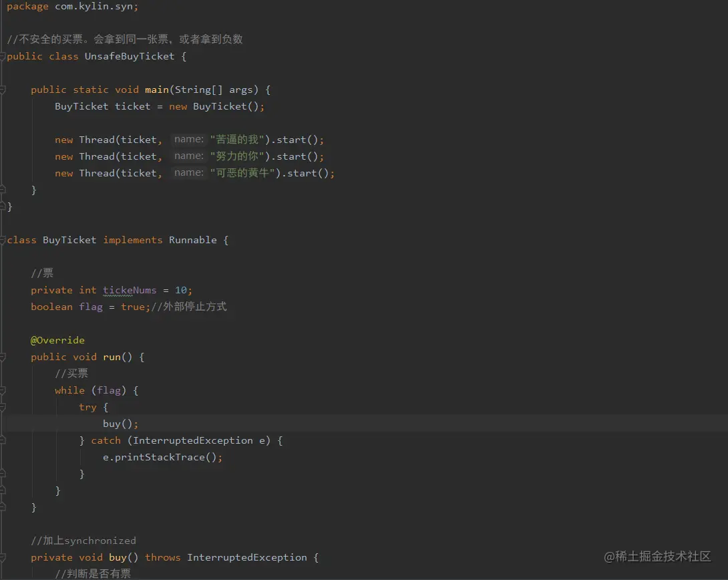Collapse the while (flag) loop fold marker
Viewport: 728px width, 580px height.
click(2, 391)
